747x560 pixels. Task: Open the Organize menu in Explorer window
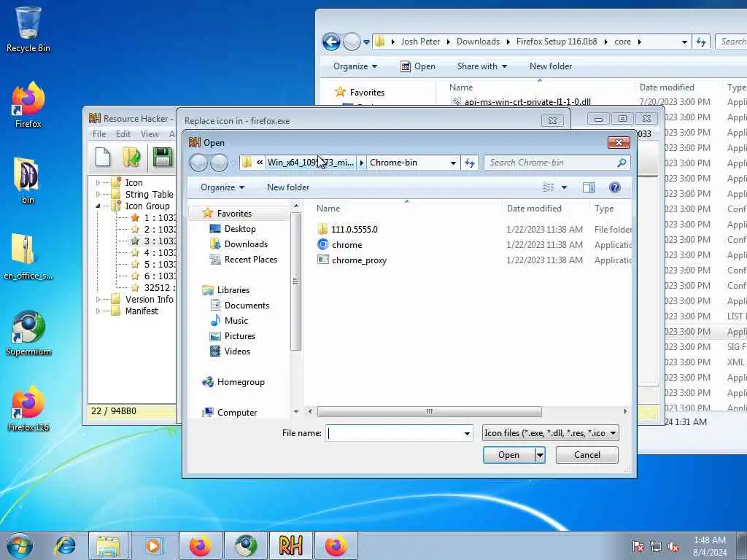tap(355, 66)
